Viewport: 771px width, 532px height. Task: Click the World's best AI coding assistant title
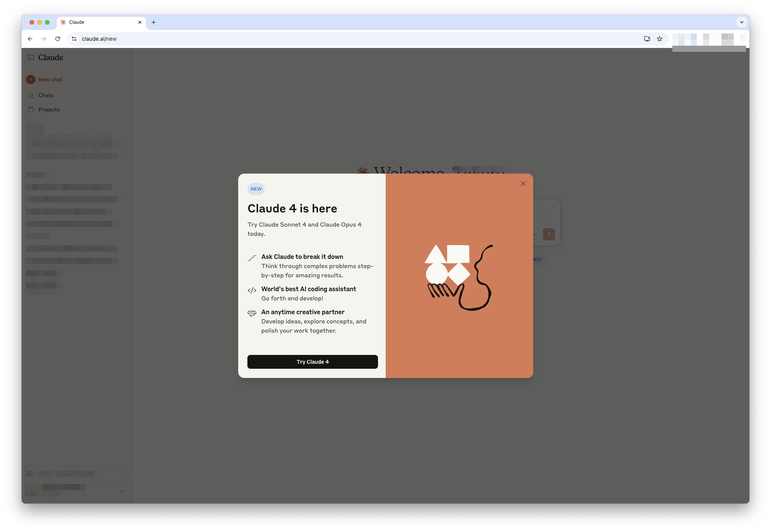308,289
